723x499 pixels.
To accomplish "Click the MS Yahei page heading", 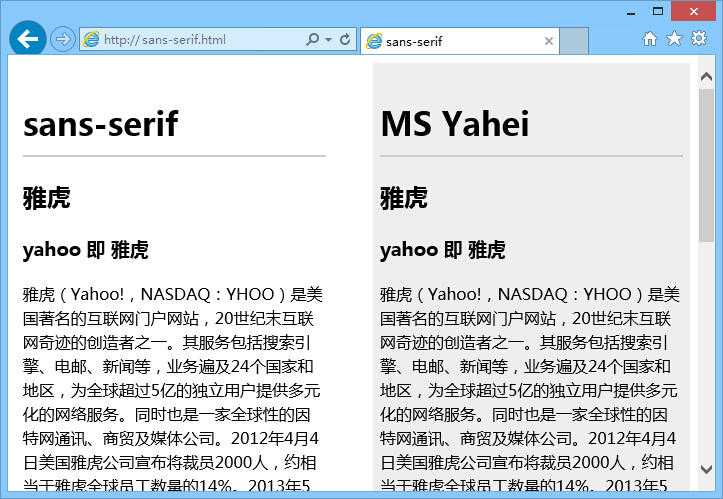I will [455, 124].
